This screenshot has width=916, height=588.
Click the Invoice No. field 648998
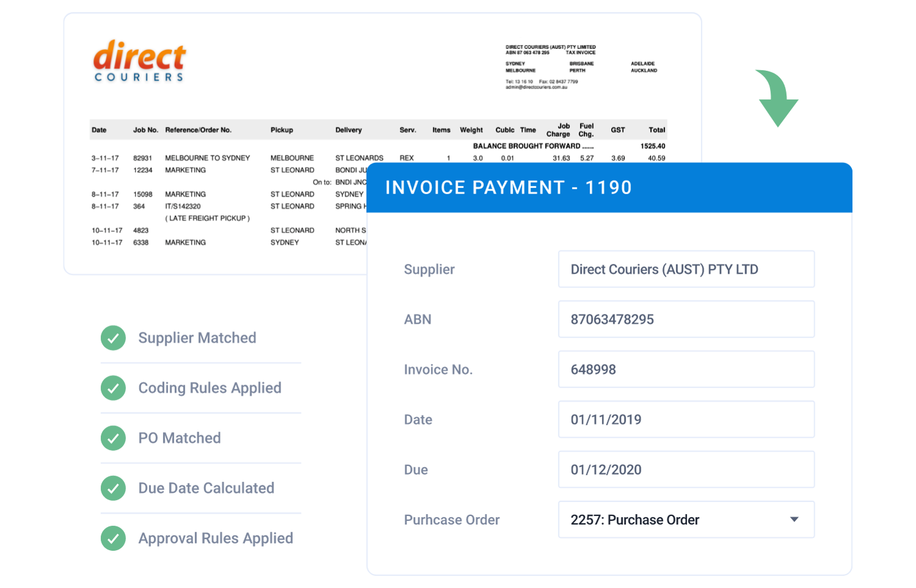[x=686, y=369]
